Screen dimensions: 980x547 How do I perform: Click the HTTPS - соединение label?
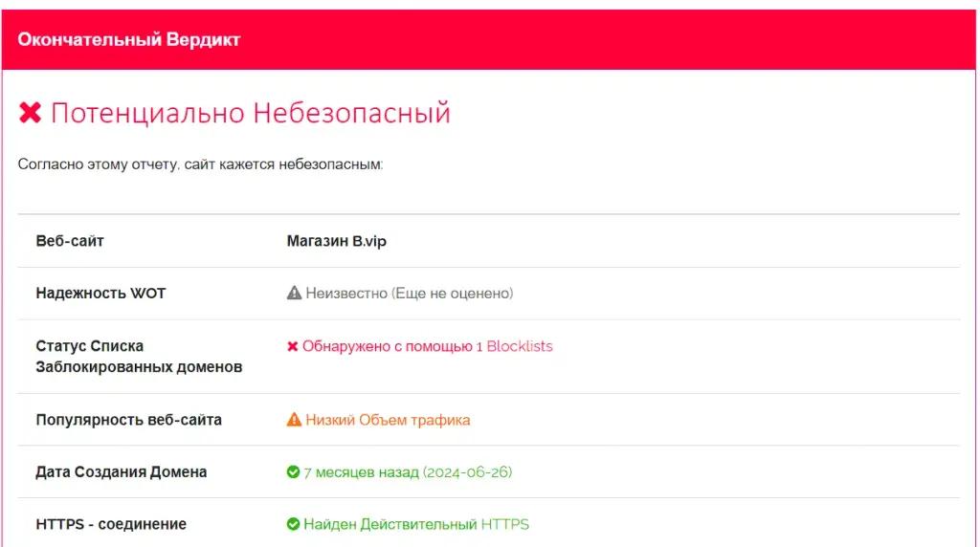point(111,524)
